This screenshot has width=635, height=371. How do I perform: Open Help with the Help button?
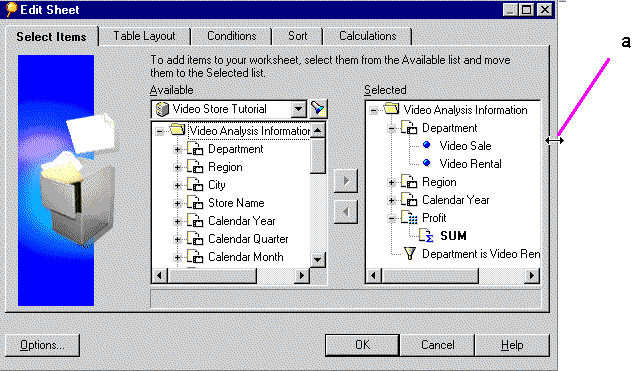(x=512, y=345)
